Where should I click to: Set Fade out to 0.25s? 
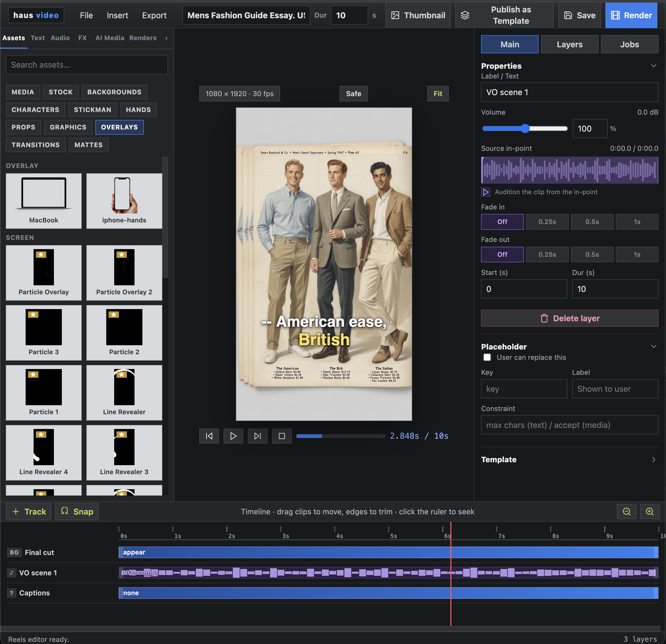[x=547, y=254]
